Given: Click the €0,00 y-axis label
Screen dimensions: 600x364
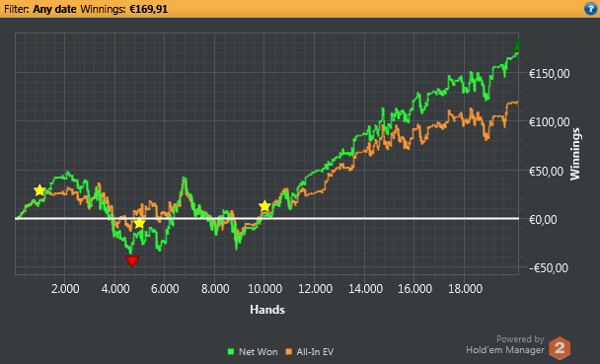Looking at the screenshot, I should coord(543,219).
